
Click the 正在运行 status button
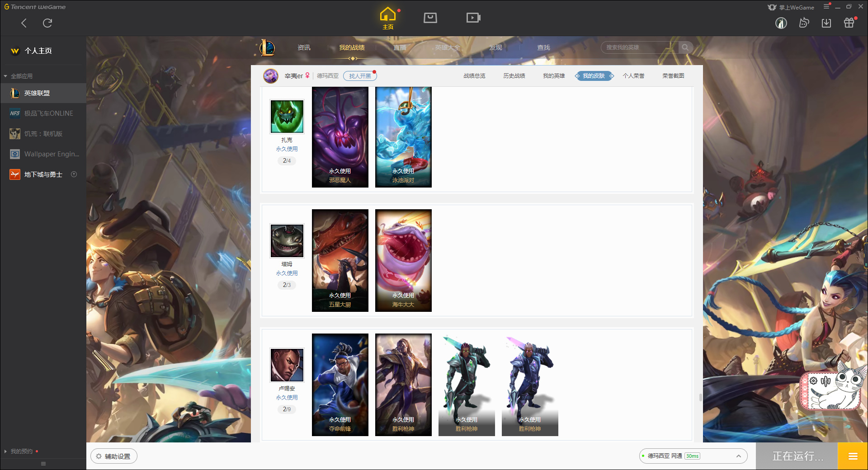[797, 456]
